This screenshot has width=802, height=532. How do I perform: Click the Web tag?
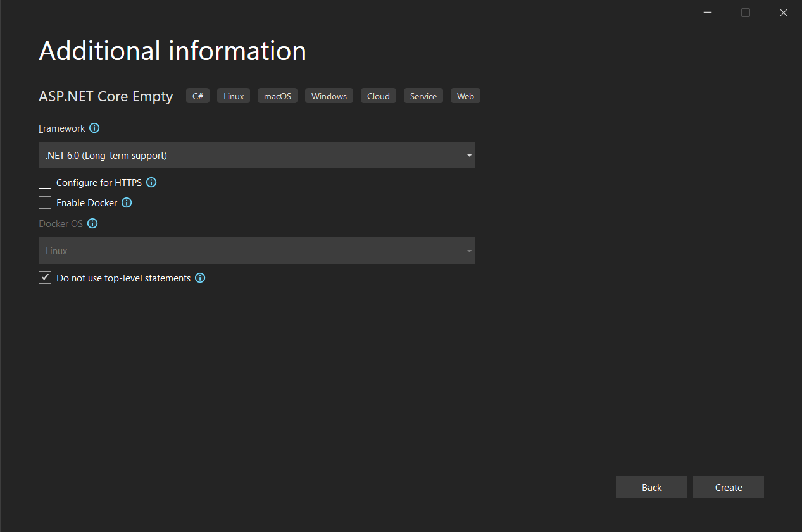[x=465, y=96]
